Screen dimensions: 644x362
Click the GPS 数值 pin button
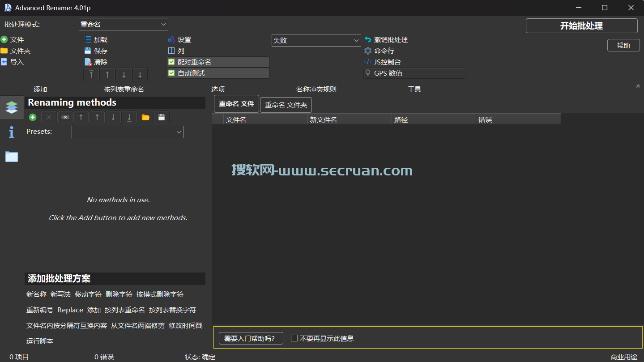click(x=414, y=73)
